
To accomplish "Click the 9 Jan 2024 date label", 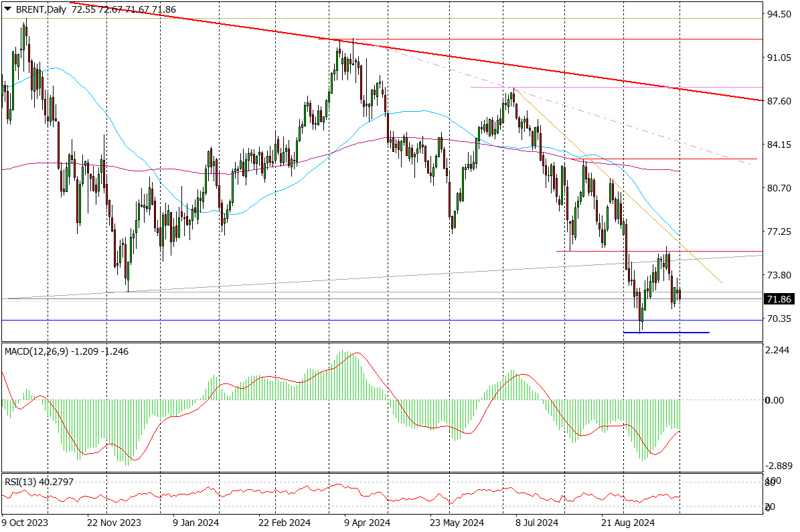I will tap(196, 523).
